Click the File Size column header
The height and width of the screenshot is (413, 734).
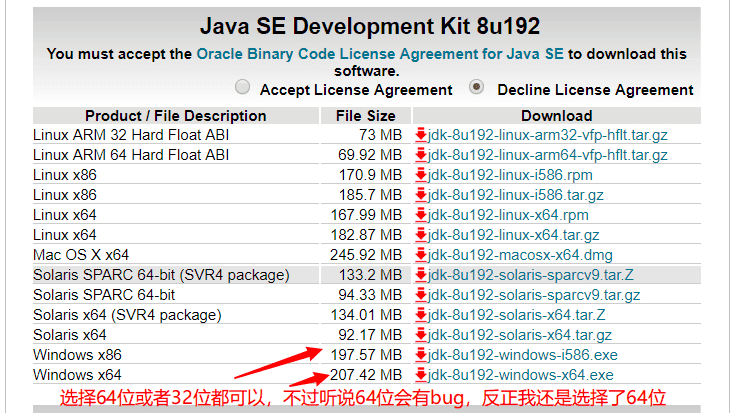tap(366, 116)
